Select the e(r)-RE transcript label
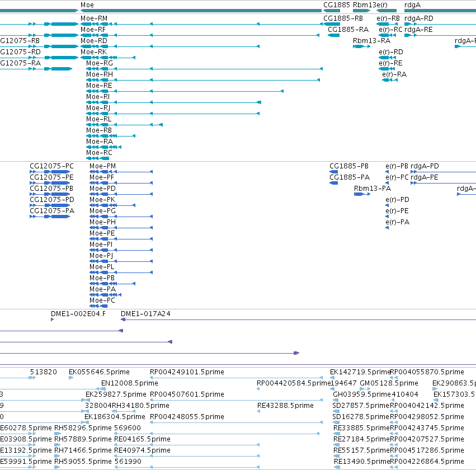The image size is (476, 470). pyautogui.click(x=390, y=63)
